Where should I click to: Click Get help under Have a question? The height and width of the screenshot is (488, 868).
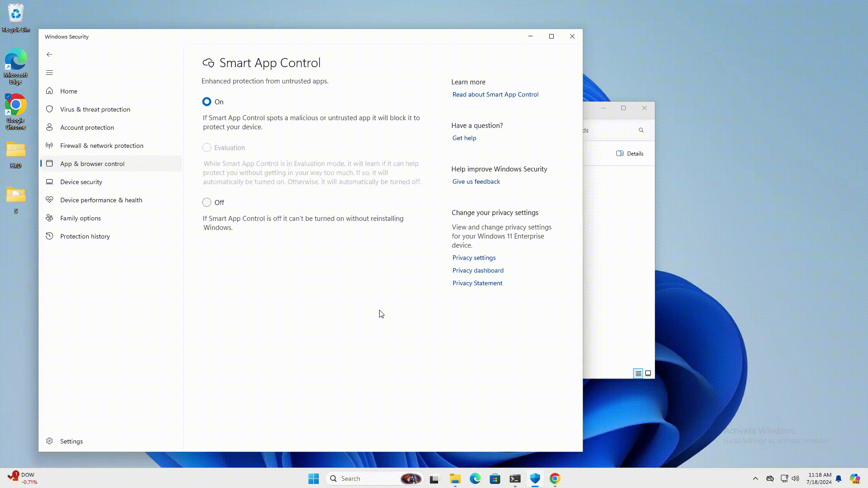[464, 138]
